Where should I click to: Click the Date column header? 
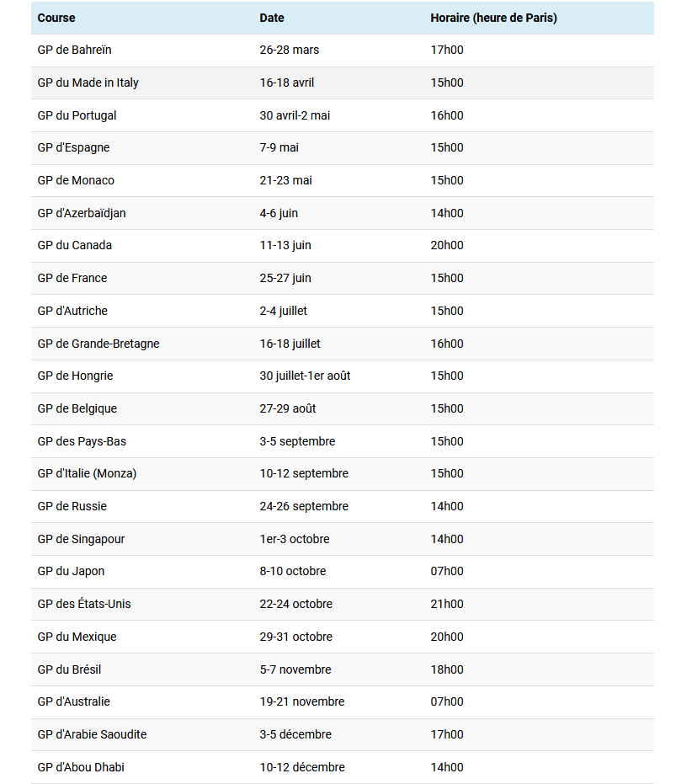pyautogui.click(x=272, y=18)
